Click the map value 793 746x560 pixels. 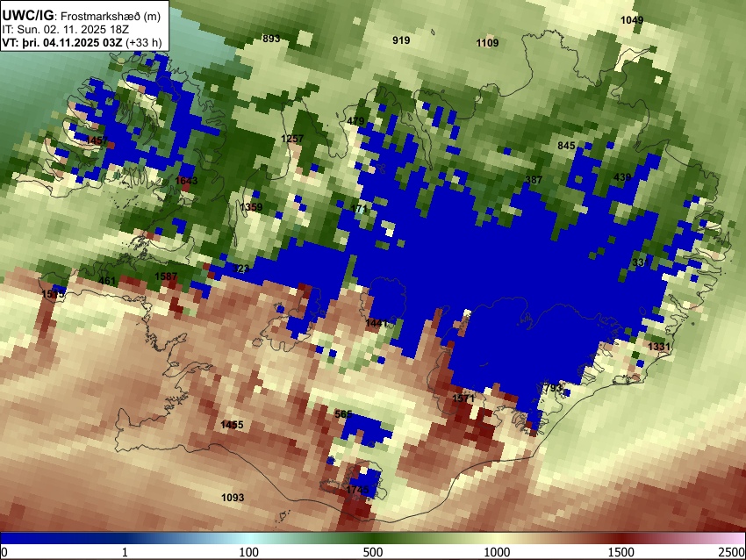tap(553, 388)
